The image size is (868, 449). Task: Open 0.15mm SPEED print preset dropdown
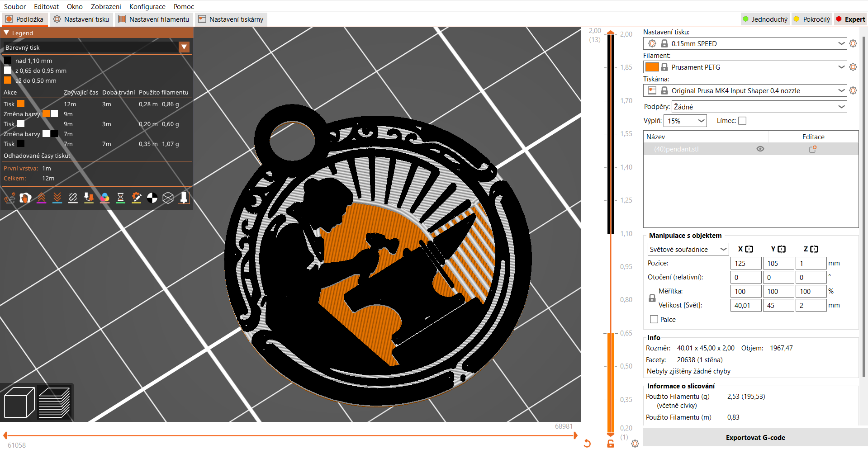click(745, 43)
